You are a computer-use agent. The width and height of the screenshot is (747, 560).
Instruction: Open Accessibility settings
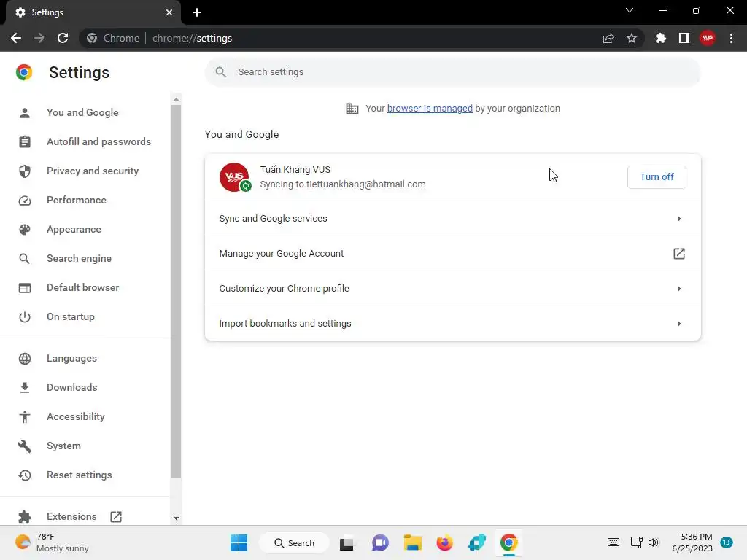[76, 416]
